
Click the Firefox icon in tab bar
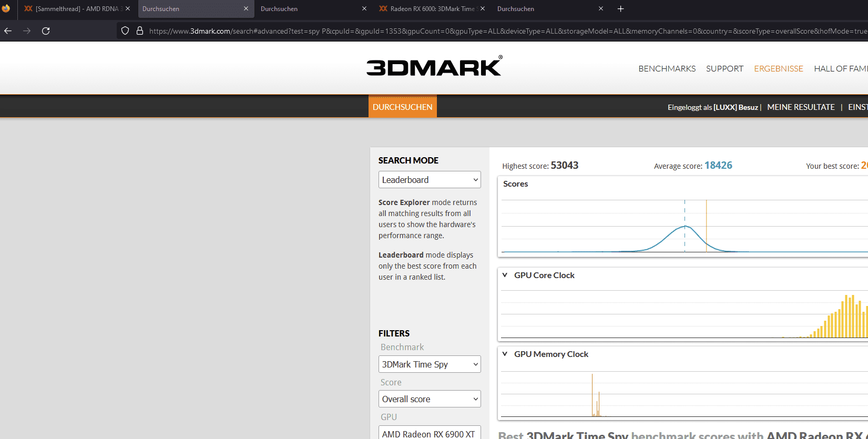6,8
